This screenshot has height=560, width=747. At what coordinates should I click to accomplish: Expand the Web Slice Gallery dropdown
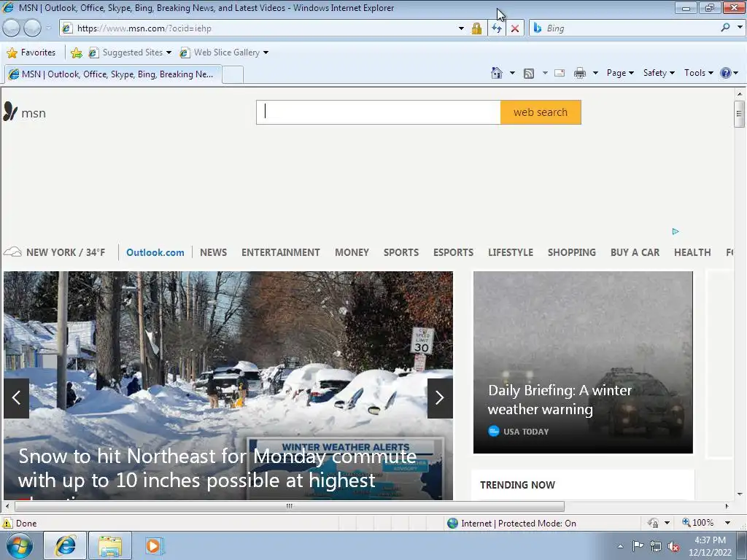coord(266,52)
